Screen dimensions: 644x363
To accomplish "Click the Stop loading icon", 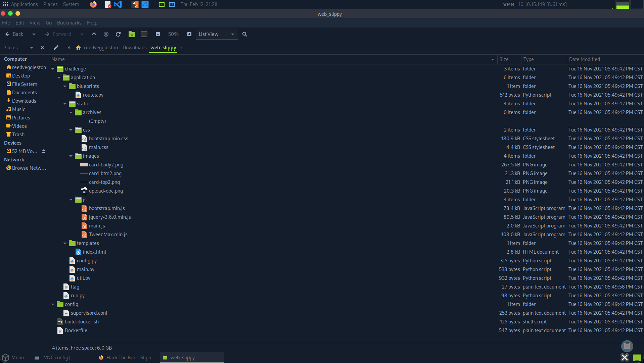I will [x=106, y=34].
